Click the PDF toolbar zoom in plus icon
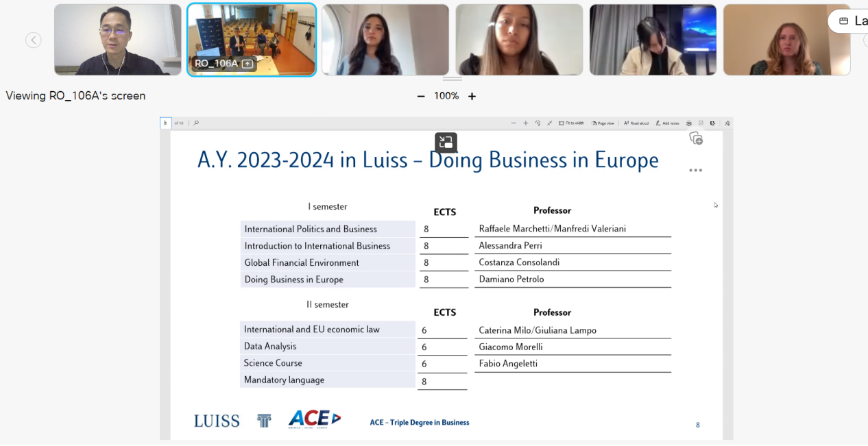Screen dimensions: 868x446 pyautogui.click(x=526, y=123)
